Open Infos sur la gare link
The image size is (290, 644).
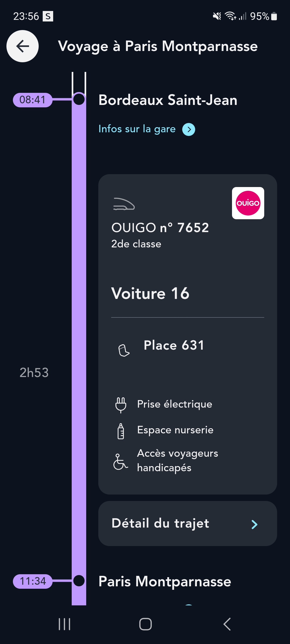click(137, 129)
